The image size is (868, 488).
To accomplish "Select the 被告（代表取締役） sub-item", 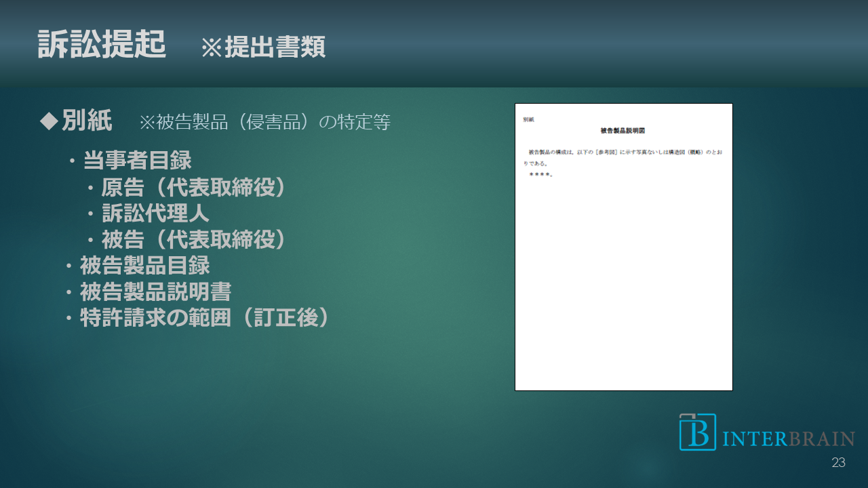I will click(x=193, y=239).
